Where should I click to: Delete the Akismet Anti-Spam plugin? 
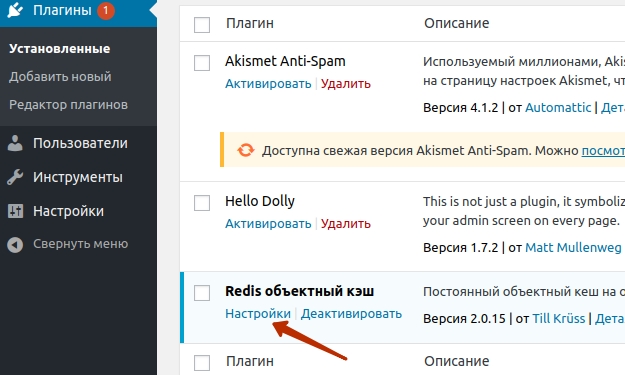346,84
